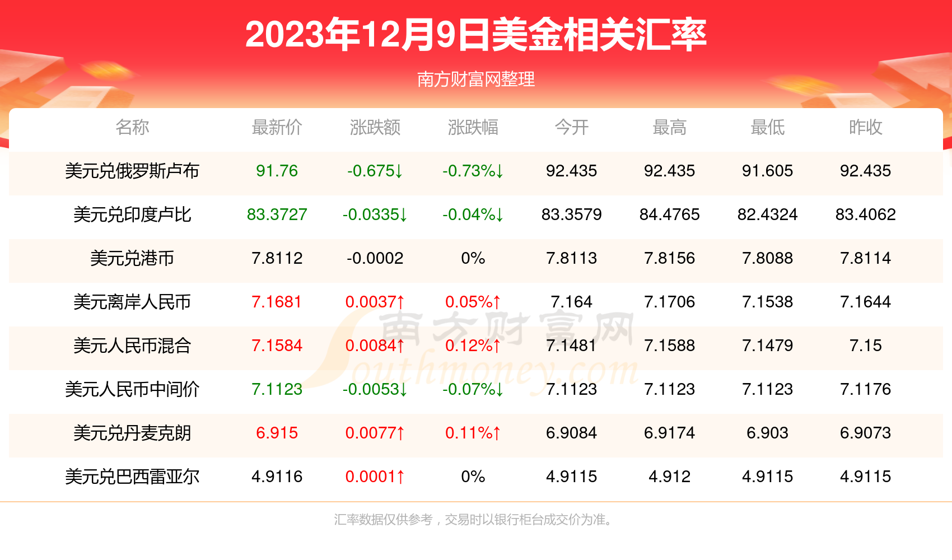Viewport: 952px width, 560px height.
Task: Select the 昨收 column header
Action: pos(865,127)
